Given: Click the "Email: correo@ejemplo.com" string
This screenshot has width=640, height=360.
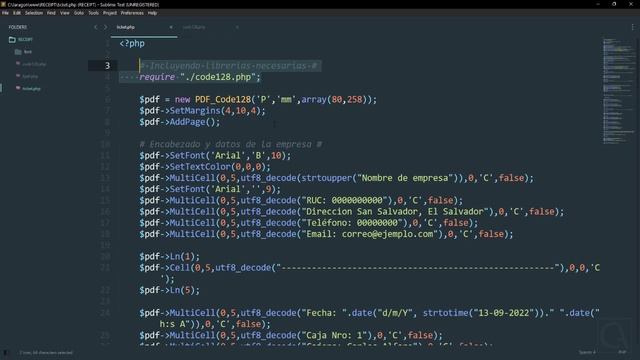Looking at the screenshot, I should (369, 234).
